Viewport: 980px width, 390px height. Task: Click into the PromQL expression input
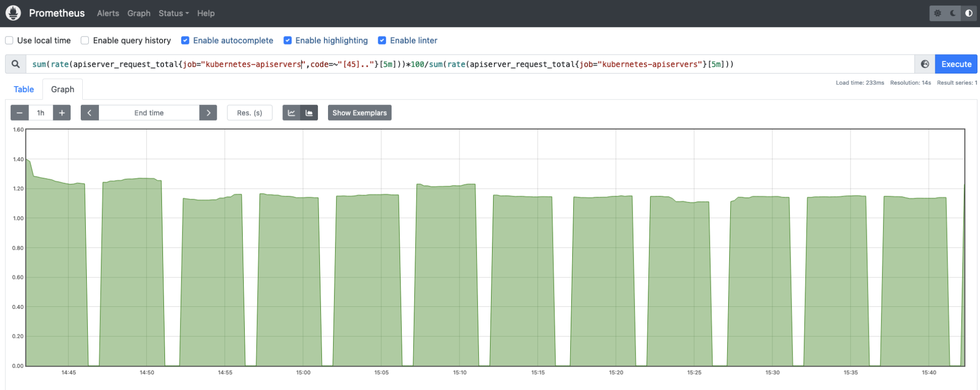(x=470, y=64)
